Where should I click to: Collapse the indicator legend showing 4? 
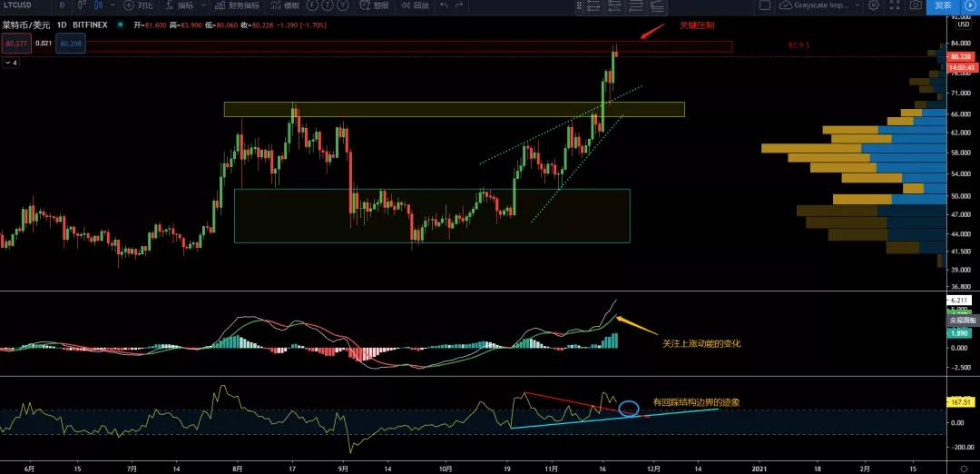click(11, 63)
